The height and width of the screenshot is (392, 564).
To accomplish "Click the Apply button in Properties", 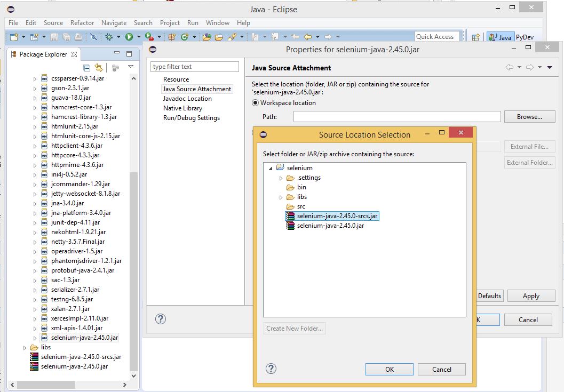I will pos(531,295).
